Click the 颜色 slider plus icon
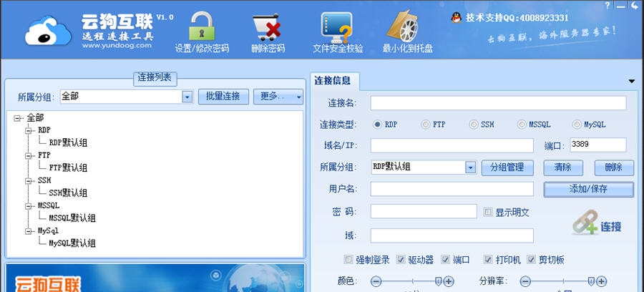 point(449,281)
